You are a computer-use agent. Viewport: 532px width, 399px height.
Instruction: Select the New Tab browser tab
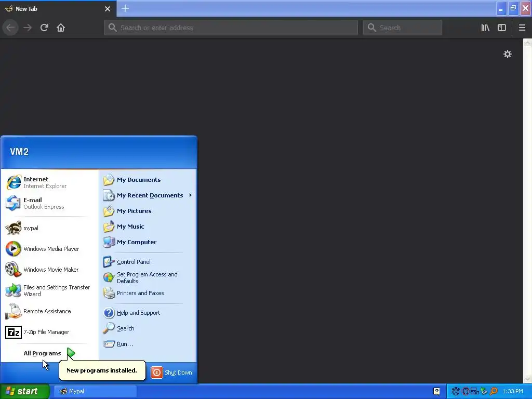pos(58,9)
